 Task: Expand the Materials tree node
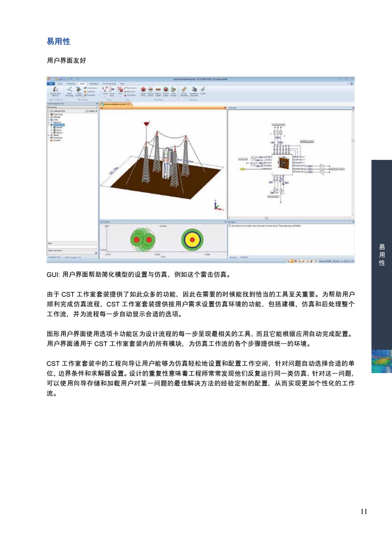pyautogui.click(x=49, y=117)
